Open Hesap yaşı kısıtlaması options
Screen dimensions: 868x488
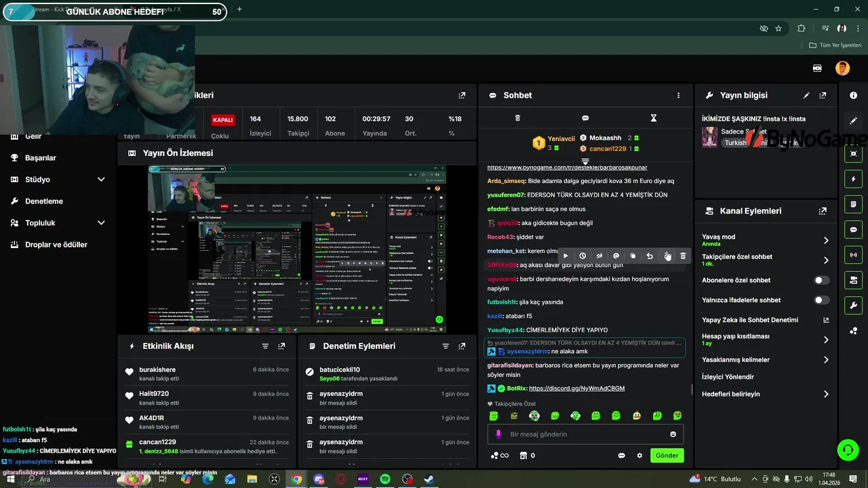pyautogui.click(x=765, y=340)
